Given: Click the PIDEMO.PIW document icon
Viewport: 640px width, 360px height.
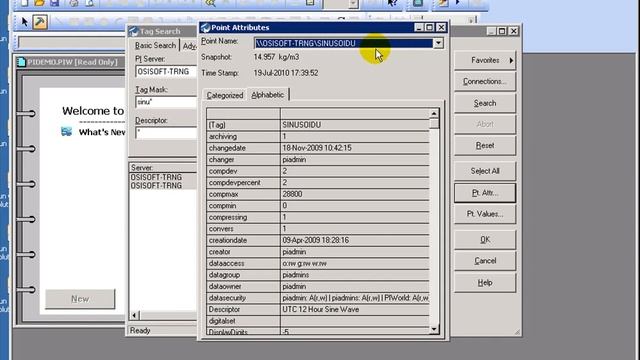Looking at the screenshot, I should (x=21, y=62).
